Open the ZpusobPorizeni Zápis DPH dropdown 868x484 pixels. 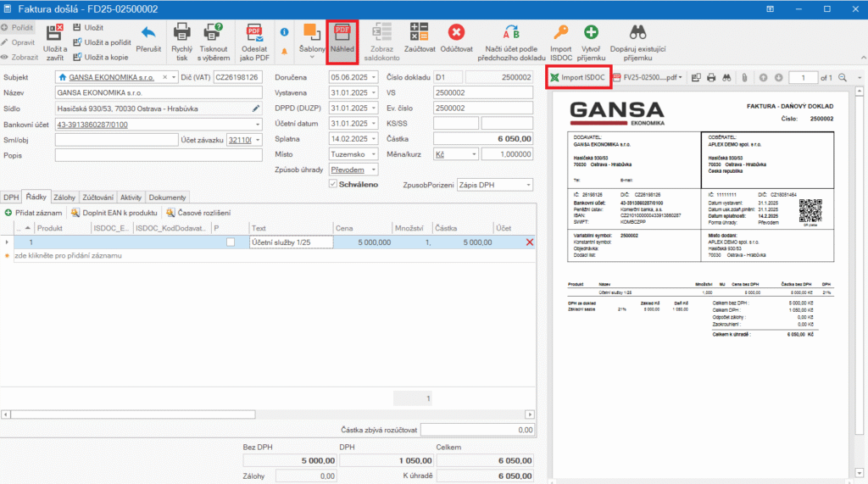pos(528,185)
